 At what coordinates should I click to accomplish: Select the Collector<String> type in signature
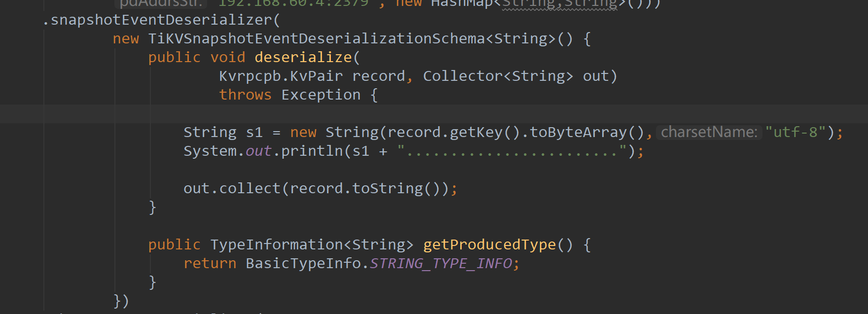point(498,76)
